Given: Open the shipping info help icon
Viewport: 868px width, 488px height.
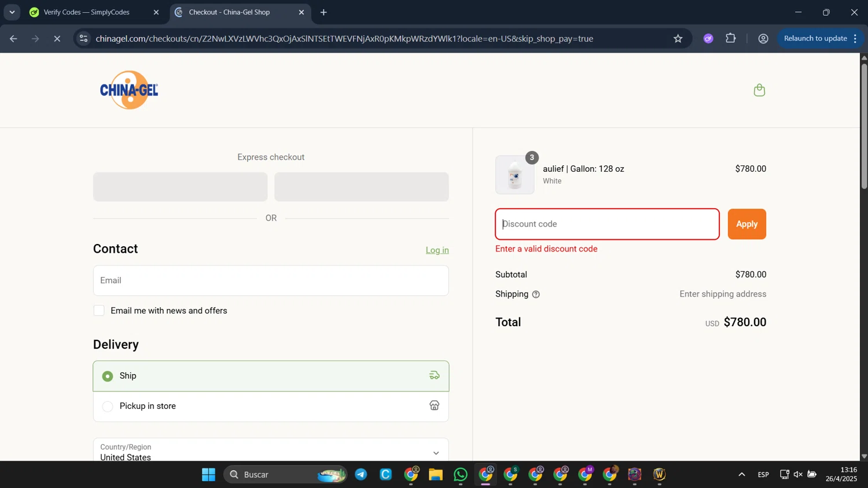Looking at the screenshot, I should tap(536, 294).
